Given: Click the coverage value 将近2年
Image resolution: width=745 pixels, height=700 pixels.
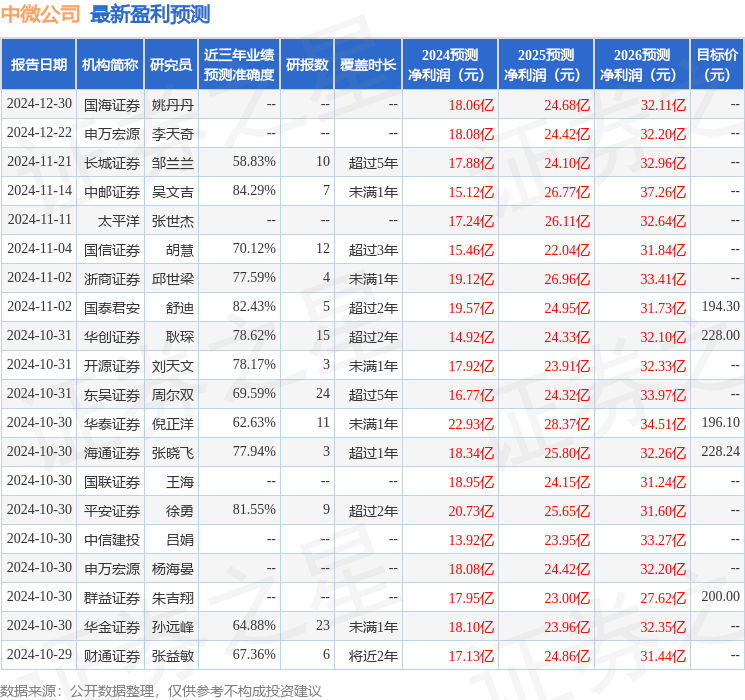Looking at the screenshot, I should coord(373,656).
